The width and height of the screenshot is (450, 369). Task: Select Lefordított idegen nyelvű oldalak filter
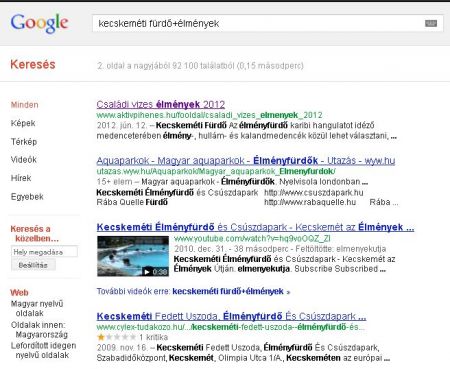[x=43, y=350]
